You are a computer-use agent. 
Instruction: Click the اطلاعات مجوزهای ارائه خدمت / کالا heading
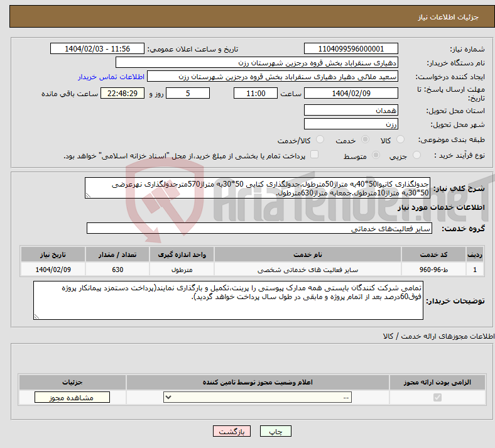click(x=438, y=336)
